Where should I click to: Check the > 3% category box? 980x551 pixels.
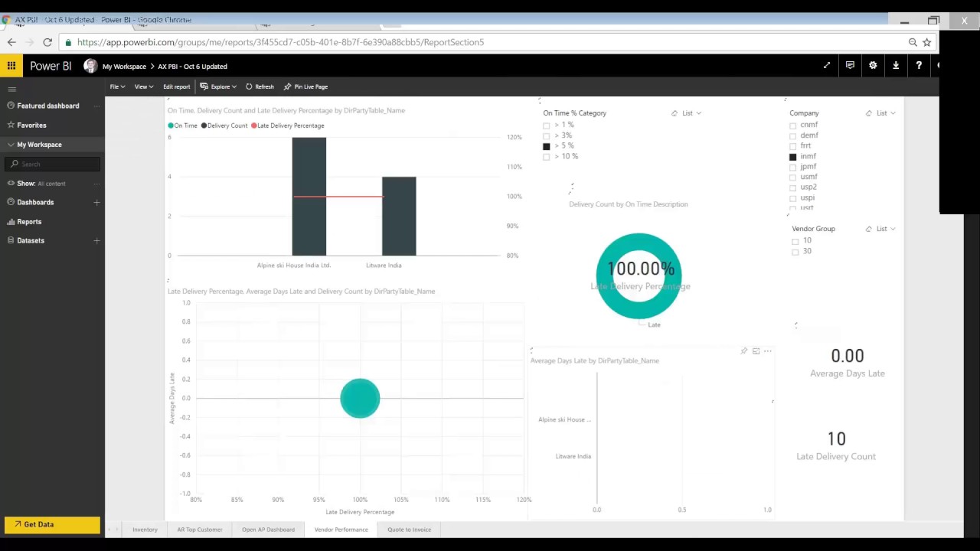(x=546, y=135)
